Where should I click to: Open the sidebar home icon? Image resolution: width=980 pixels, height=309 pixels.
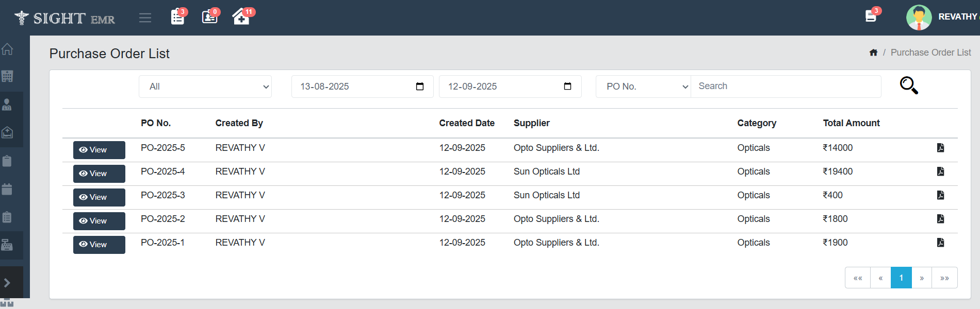click(x=7, y=49)
